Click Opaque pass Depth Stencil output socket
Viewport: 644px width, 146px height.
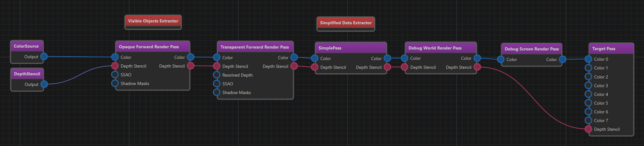[x=190, y=66]
